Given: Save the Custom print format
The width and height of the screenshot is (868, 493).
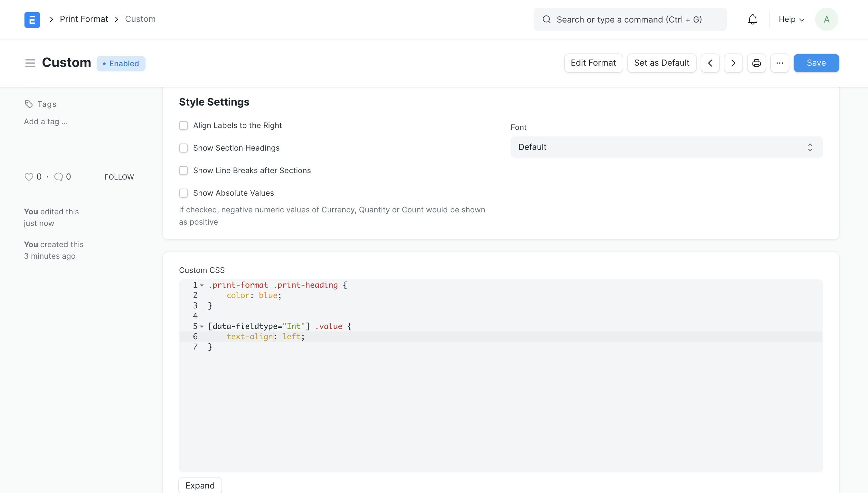Looking at the screenshot, I should point(816,63).
